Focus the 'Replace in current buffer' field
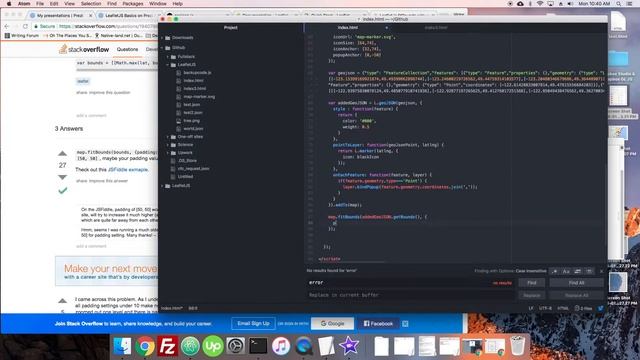 pos(410,295)
